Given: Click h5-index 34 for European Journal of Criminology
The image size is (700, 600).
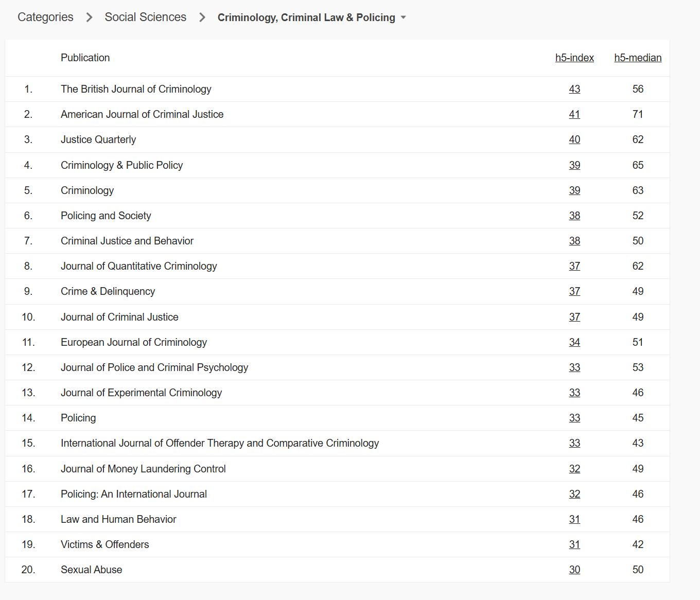Looking at the screenshot, I should click(x=574, y=342).
